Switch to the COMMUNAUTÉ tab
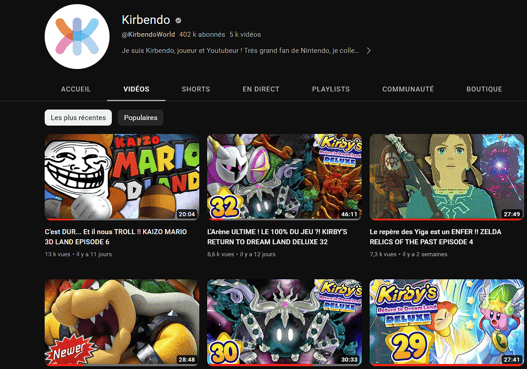Screen dimensions: 527x369 (x=408, y=89)
